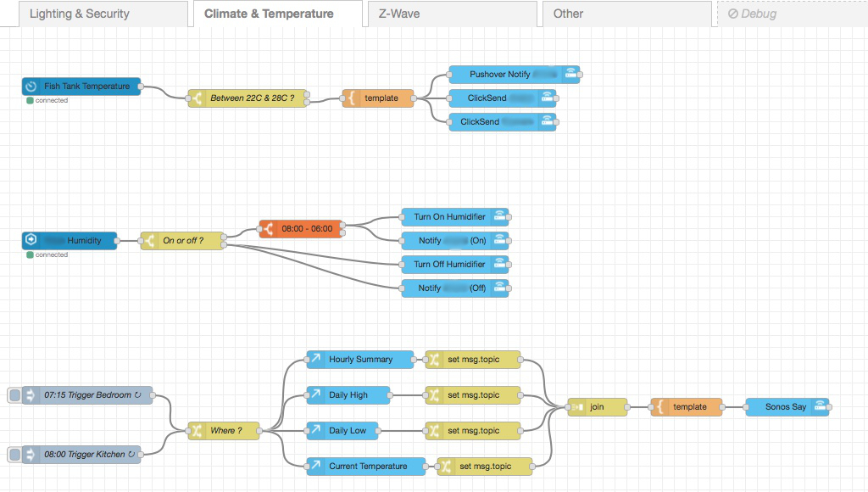Viewport: 868px width, 492px height.
Task: Click the On or off ? label
Action: point(183,240)
